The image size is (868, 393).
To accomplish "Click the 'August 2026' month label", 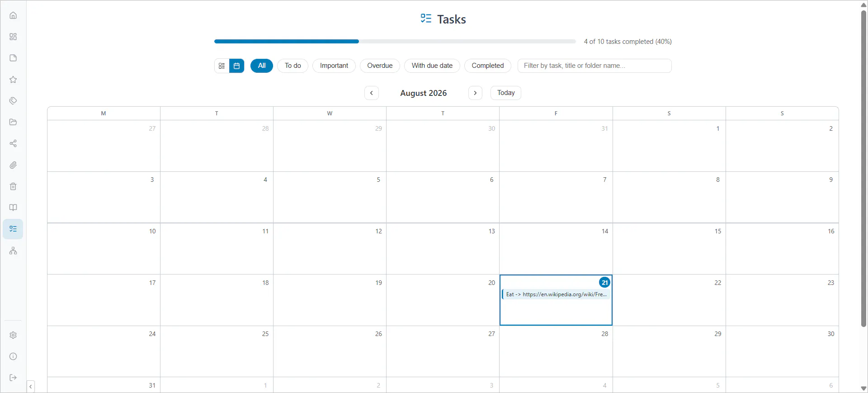I will [x=424, y=93].
